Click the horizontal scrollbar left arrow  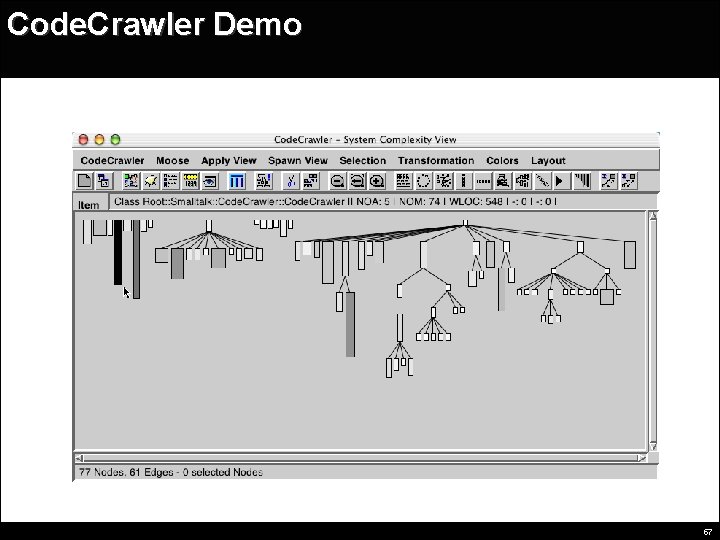coord(80,458)
